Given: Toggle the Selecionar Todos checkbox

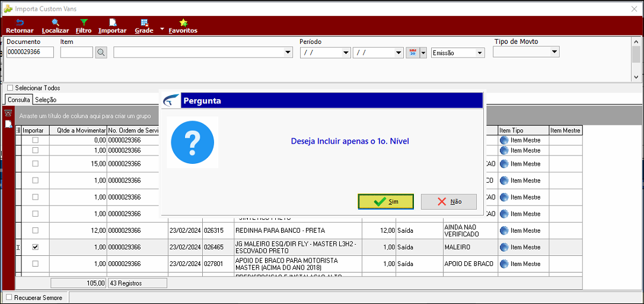Looking at the screenshot, I should 10,88.
